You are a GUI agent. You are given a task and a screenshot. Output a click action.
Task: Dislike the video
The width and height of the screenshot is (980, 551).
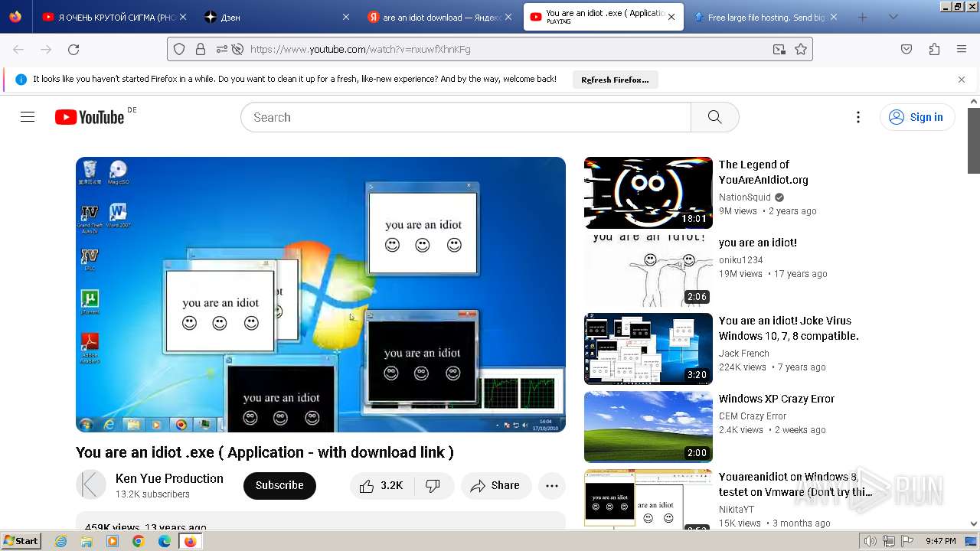coord(433,486)
